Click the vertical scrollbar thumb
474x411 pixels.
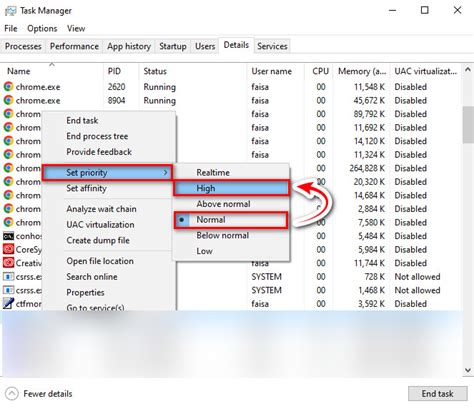click(x=468, y=125)
